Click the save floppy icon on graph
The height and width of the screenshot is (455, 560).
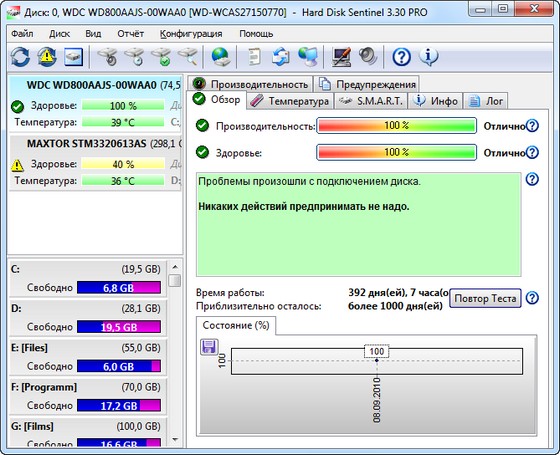click(209, 346)
